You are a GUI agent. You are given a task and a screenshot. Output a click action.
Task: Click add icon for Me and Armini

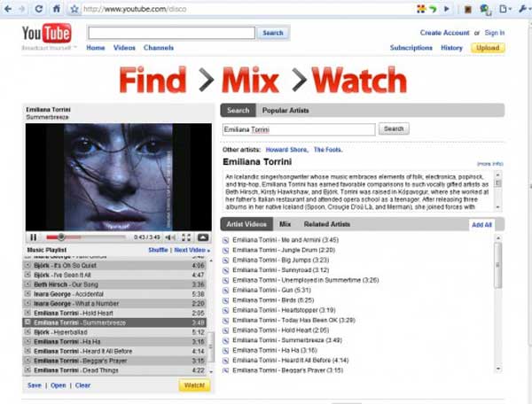tap(225, 240)
